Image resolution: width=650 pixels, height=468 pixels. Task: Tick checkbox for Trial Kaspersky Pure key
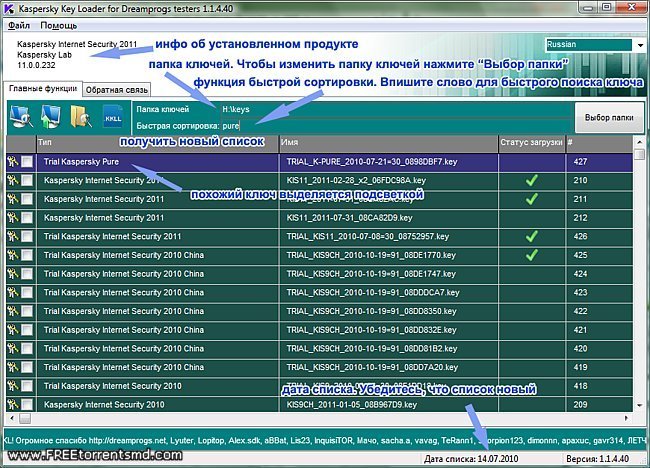[27, 162]
